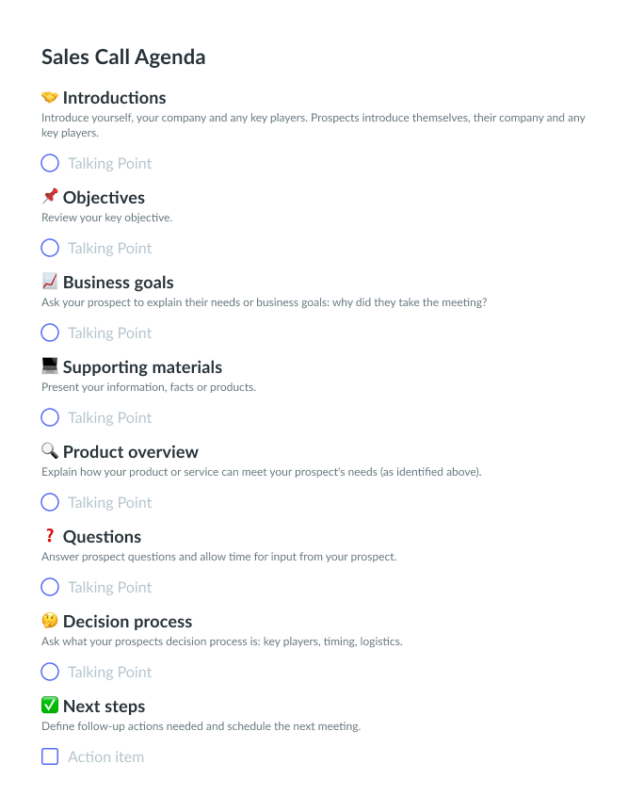
Task: Mark the Objectives talking point complete
Action: [50, 248]
